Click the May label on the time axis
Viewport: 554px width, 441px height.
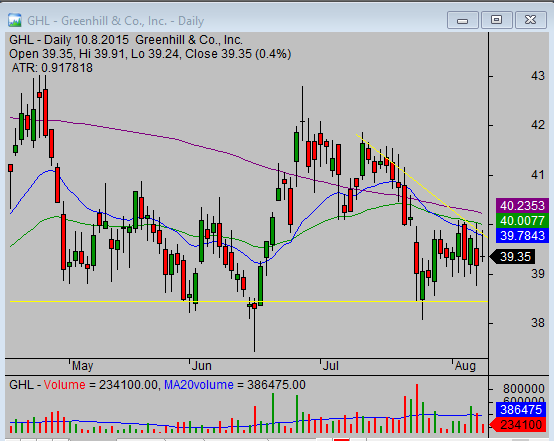pos(82,366)
